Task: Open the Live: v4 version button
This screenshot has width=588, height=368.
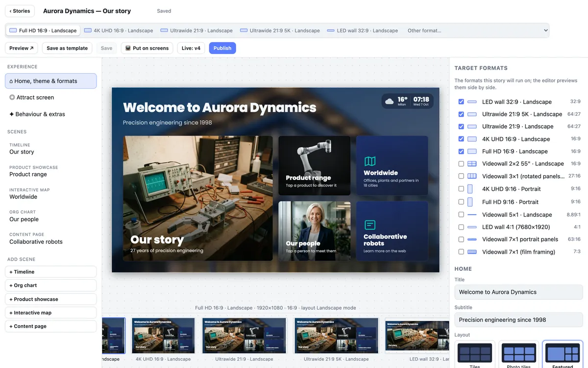Action: [x=191, y=48]
